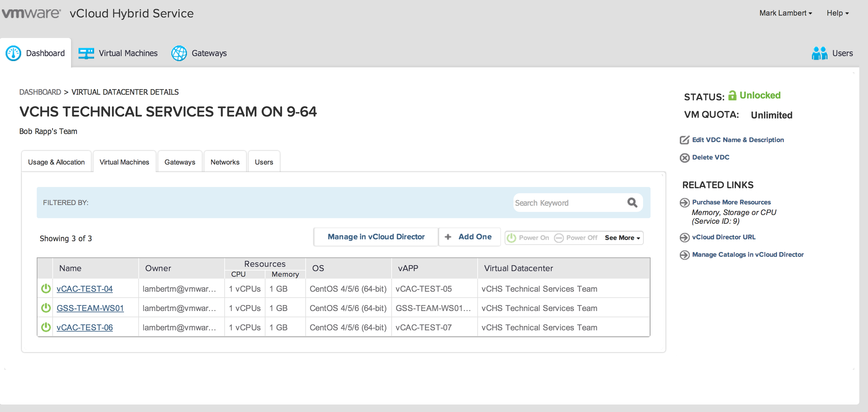Click the Users people icon
The image size is (868, 412).
pyautogui.click(x=819, y=53)
